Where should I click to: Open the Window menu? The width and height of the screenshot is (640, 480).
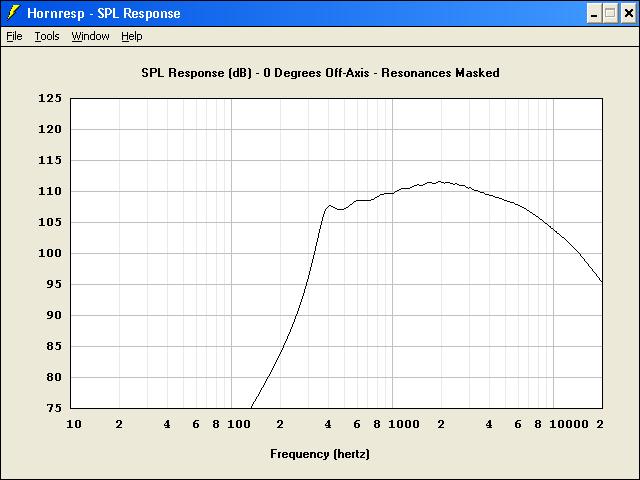(90, 36)
